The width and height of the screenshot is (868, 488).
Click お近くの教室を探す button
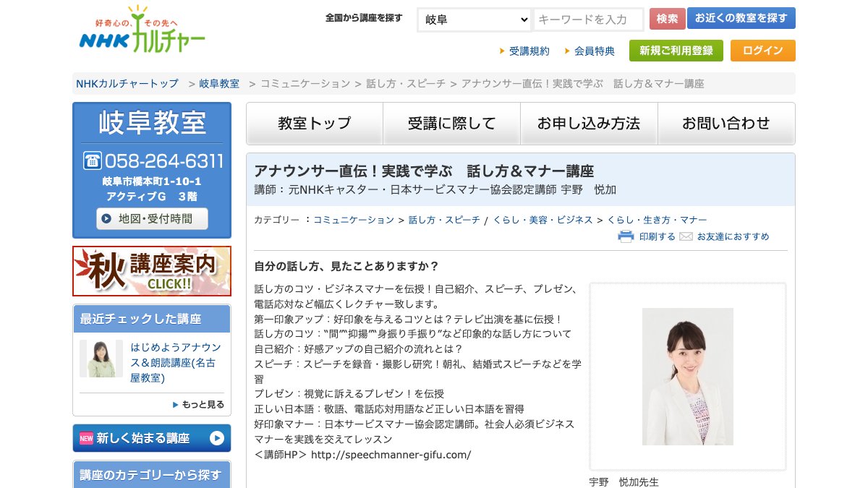741,18
